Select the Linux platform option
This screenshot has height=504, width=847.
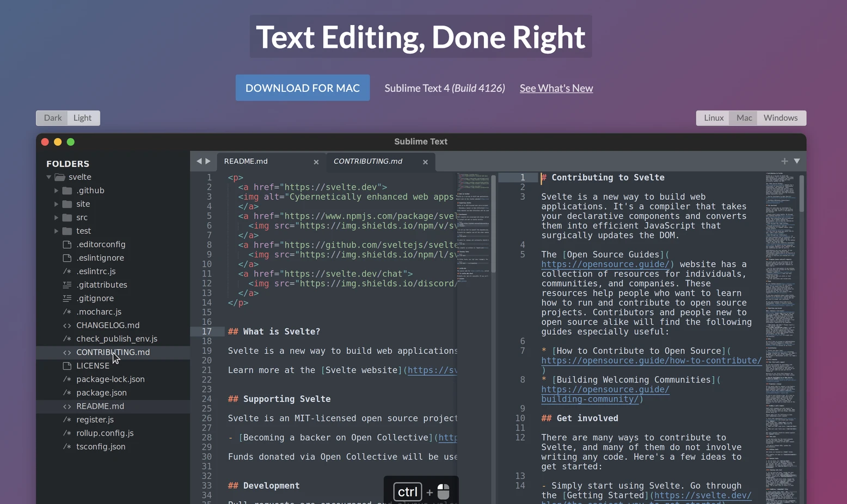pos(714,118)
